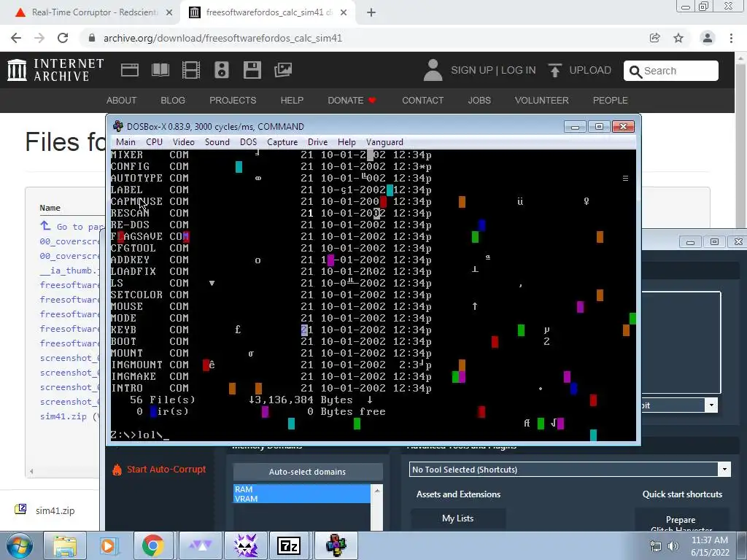Viewport: 747px width, 560px height.
Task: Open the HELP navigation link
Action: pyautogui.click(x=292, y=101)
